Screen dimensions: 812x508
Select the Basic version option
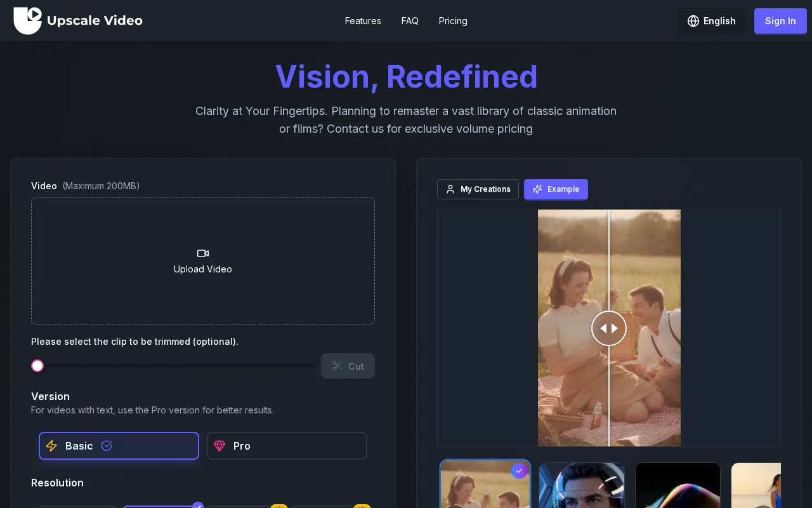click(119, 446)
